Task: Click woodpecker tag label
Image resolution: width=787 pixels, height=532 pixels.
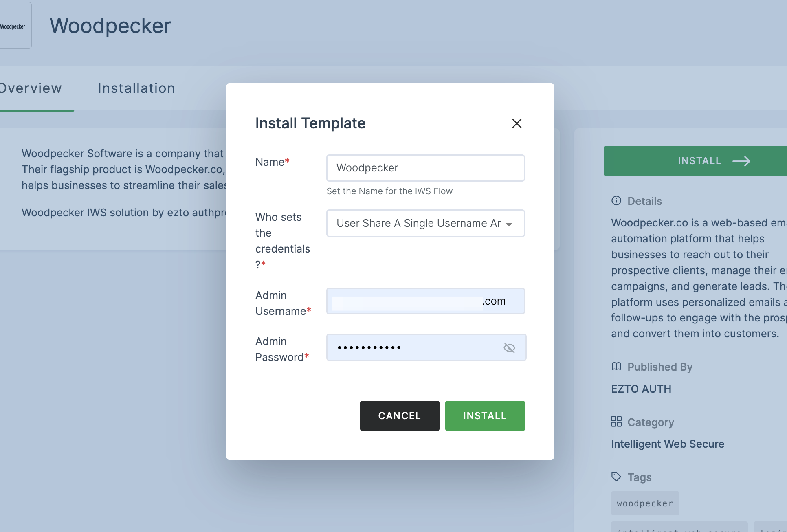Action: point(644,503)
